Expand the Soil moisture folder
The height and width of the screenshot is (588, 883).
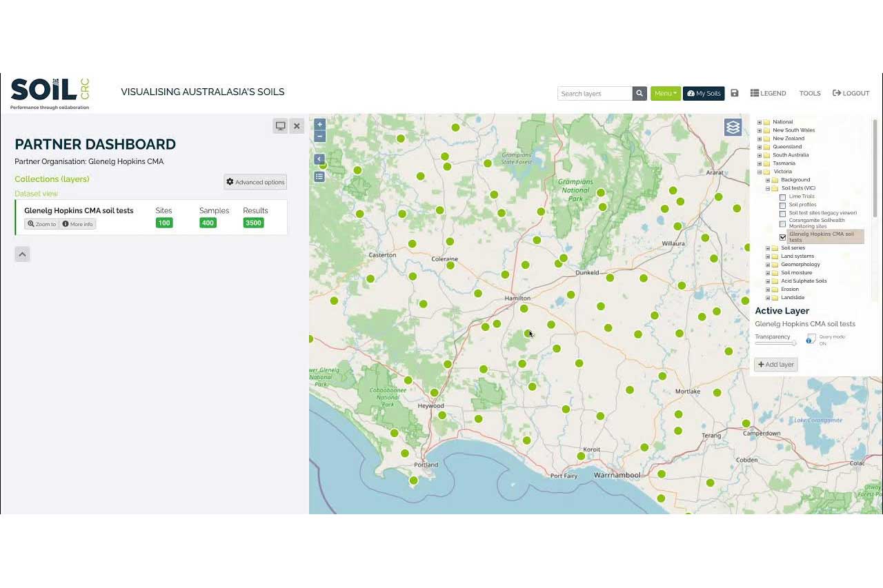point(768,273)
